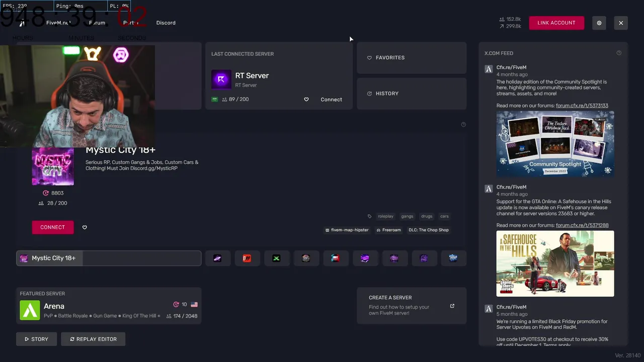Select the drugs tag
Screen dimensions: 644x362
tap(427, 216)
